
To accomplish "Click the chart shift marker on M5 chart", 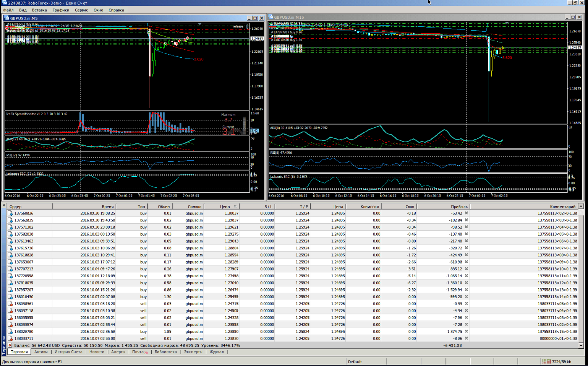I will (200, 24).
